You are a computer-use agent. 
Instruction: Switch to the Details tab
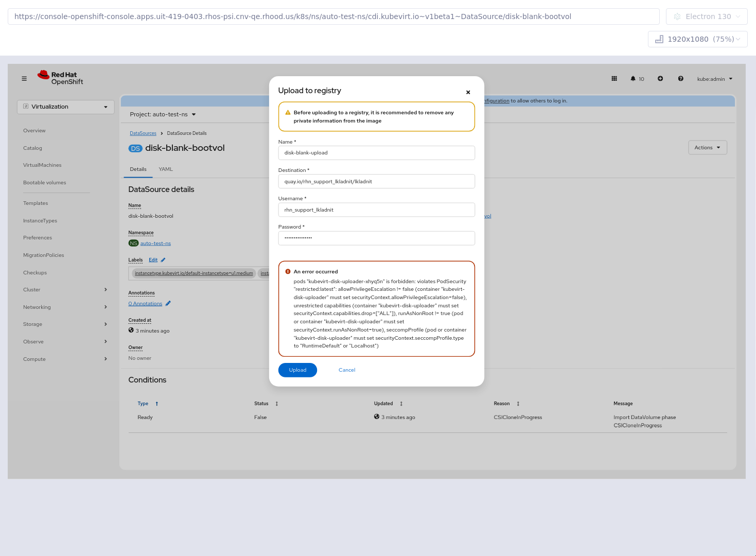[138, 169]
